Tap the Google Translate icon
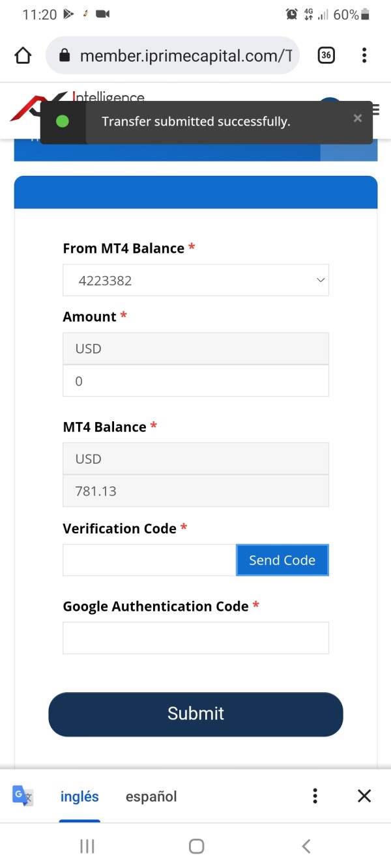Viewport: 391px width, 868px height. click(23, 796)
